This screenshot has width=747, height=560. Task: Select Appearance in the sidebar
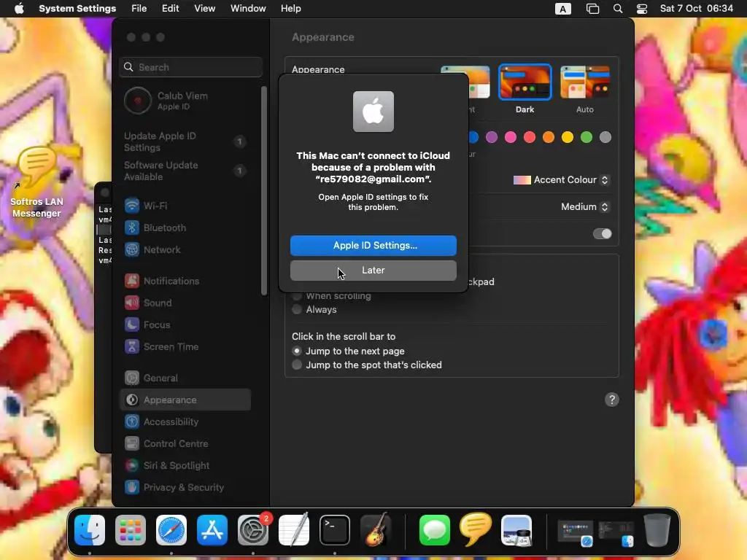click(185, 400)
